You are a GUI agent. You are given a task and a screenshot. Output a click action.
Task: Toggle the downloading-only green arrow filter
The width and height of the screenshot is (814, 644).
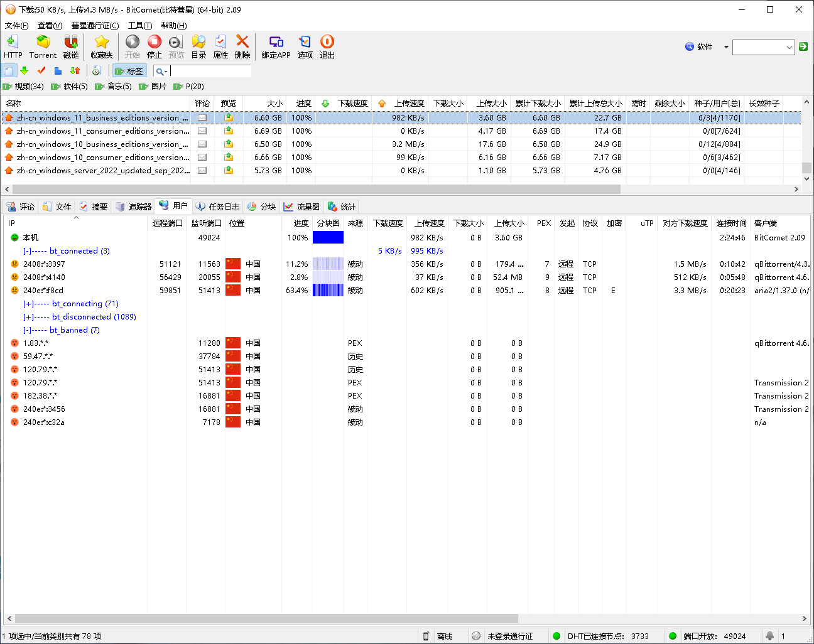tap(24, 71)
